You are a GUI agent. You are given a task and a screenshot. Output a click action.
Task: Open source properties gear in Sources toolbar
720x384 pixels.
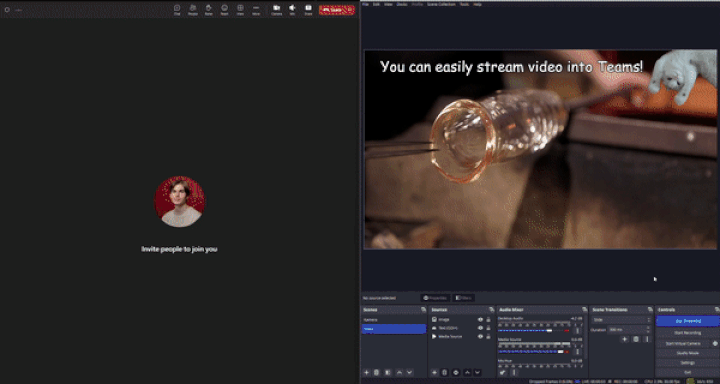[456, 372]
